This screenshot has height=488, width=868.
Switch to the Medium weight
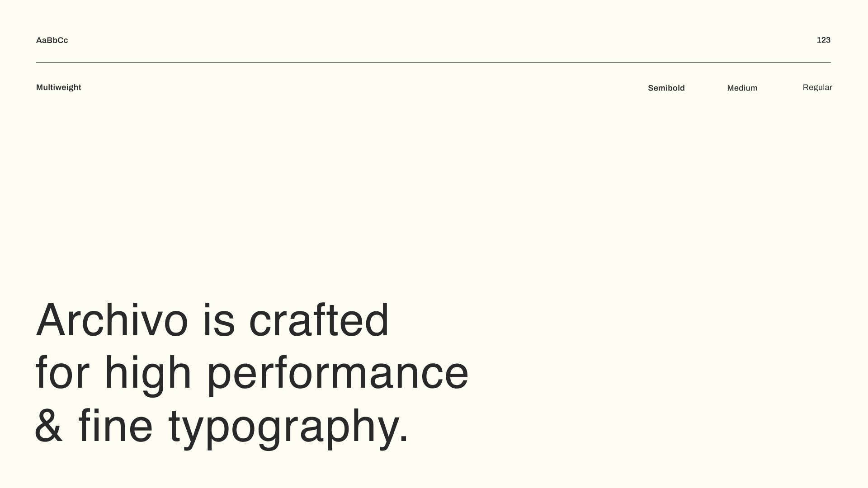click(x=742, y=88)
